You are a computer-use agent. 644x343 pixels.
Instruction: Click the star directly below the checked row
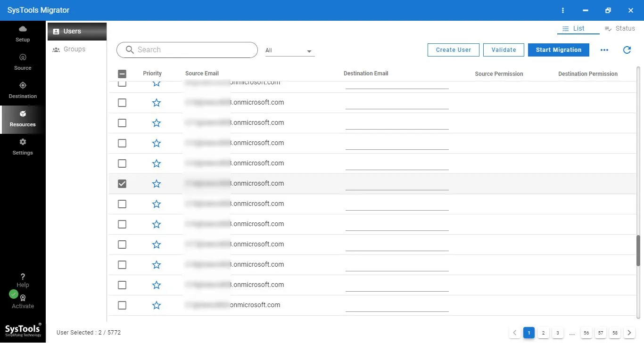point(157,204)
